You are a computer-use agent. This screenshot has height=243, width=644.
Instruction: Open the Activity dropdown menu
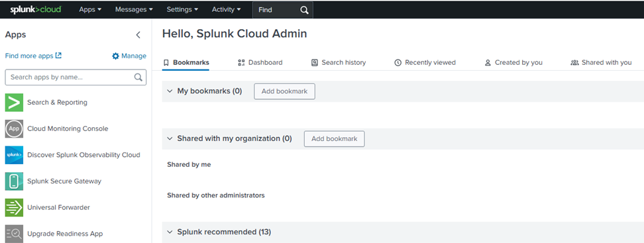pos(227,9)
